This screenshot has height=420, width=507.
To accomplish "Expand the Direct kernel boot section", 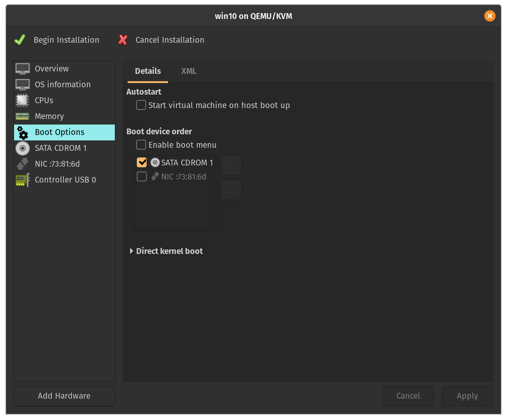I will (x=132, y=251).
